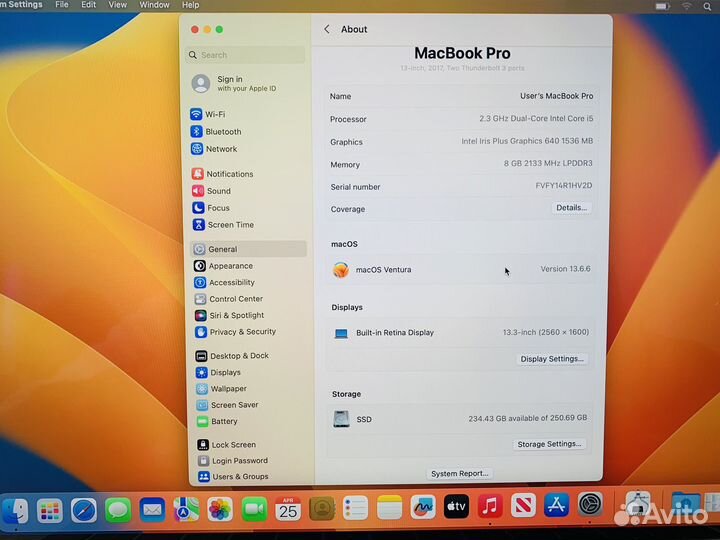Viewport: 720px width, 540px height.
Task: Click Wi-Fi status icon in menu bar
Action: pyautogui.click(x=686, y=6)
